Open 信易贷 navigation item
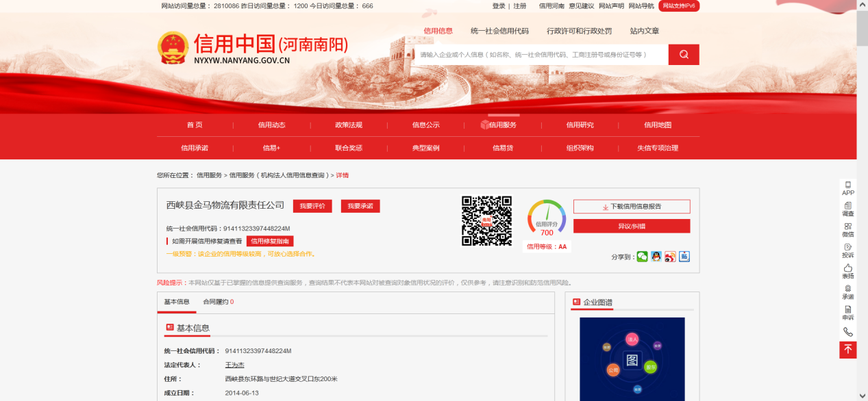This screenshot has height=401, width=868. pyautogui.click(x=502, y=148)
